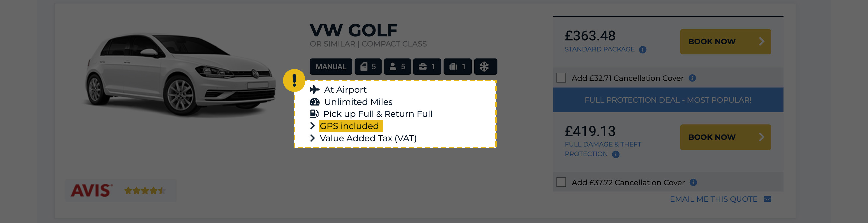Book the £363.48 standard package
This screenshot has width=868, height=223.
pos(725,42)
